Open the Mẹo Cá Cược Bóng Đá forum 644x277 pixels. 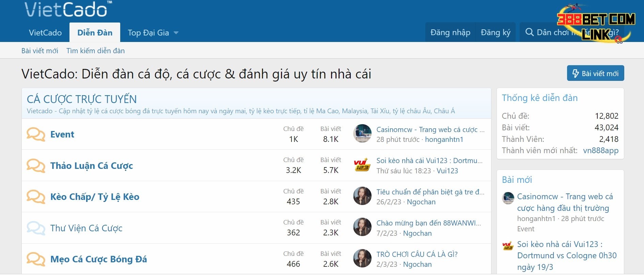(99, 259)
